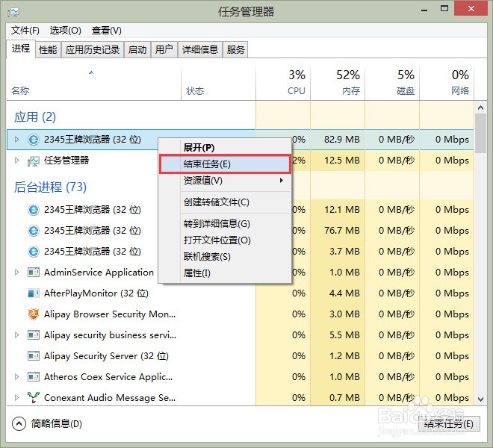Click the scrollbar down arrow

[480, 399]
